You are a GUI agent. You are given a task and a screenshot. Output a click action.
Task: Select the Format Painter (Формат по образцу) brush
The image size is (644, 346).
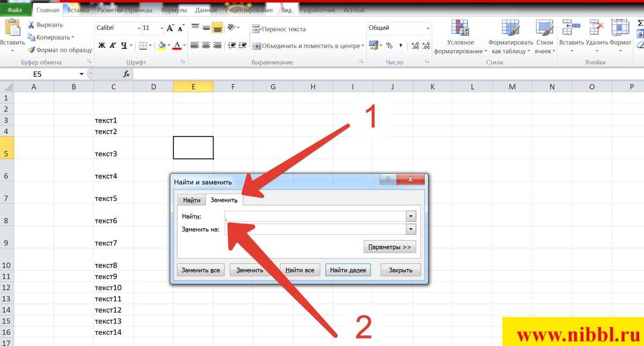(x=31, y=50)
